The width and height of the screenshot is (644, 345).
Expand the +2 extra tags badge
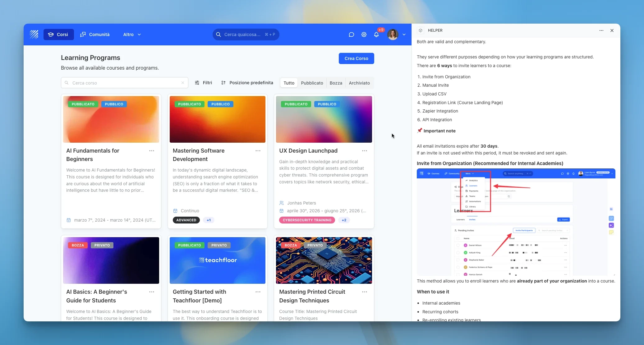pos(344,220)
